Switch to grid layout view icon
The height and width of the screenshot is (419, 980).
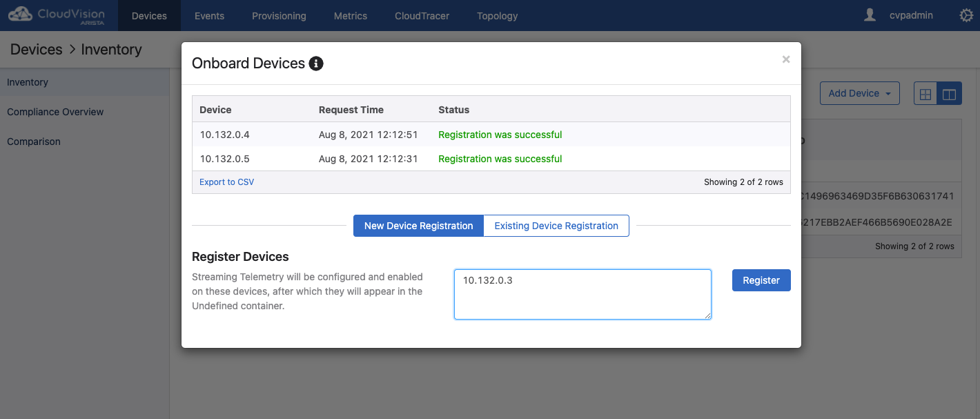tap(925, 94)
